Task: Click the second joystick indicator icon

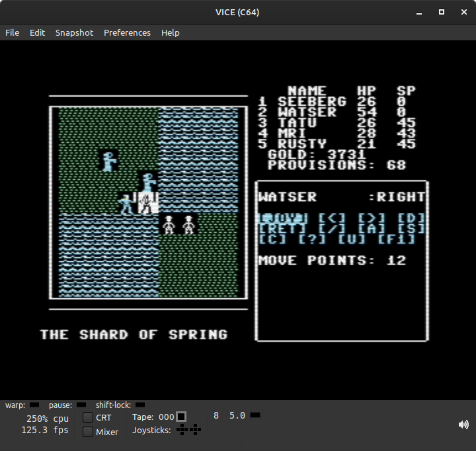Action: (195, 430)
